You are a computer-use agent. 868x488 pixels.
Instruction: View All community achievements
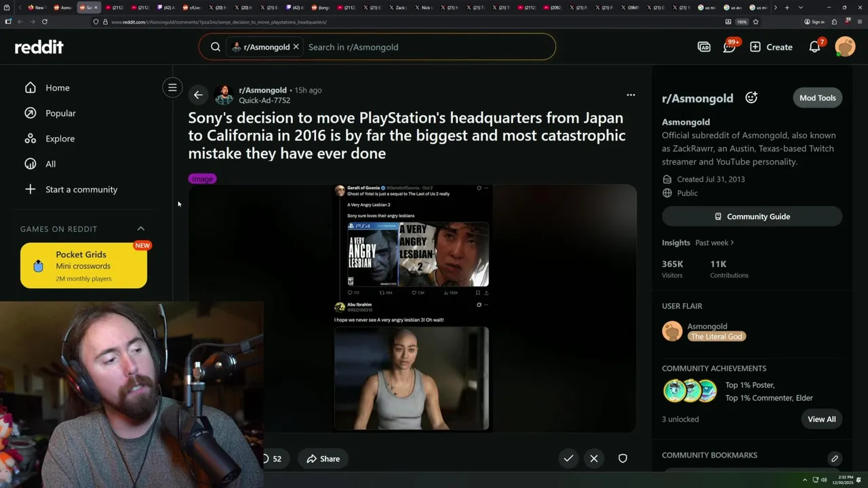(x=821, y=419)
